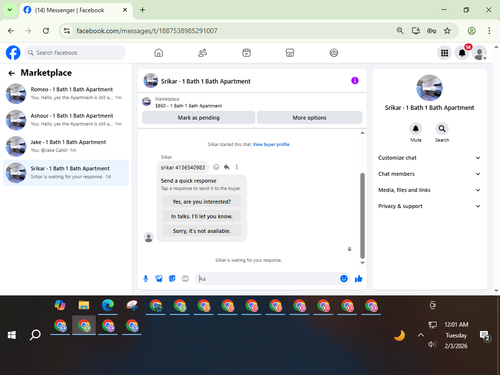Open the Chrome profile icon
The width and height of the screenshot is (500, 375).
coord(471,31)
